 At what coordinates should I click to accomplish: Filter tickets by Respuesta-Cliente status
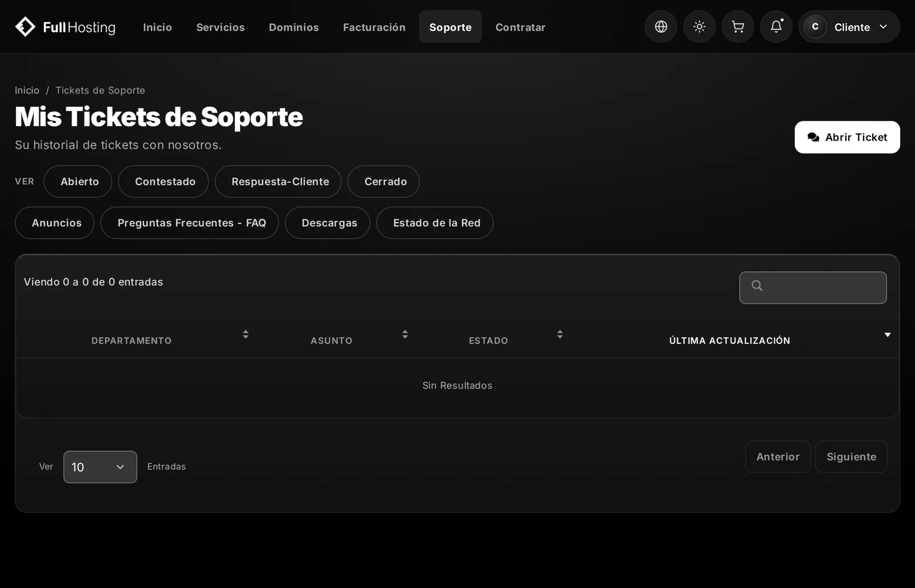point(278,181)
